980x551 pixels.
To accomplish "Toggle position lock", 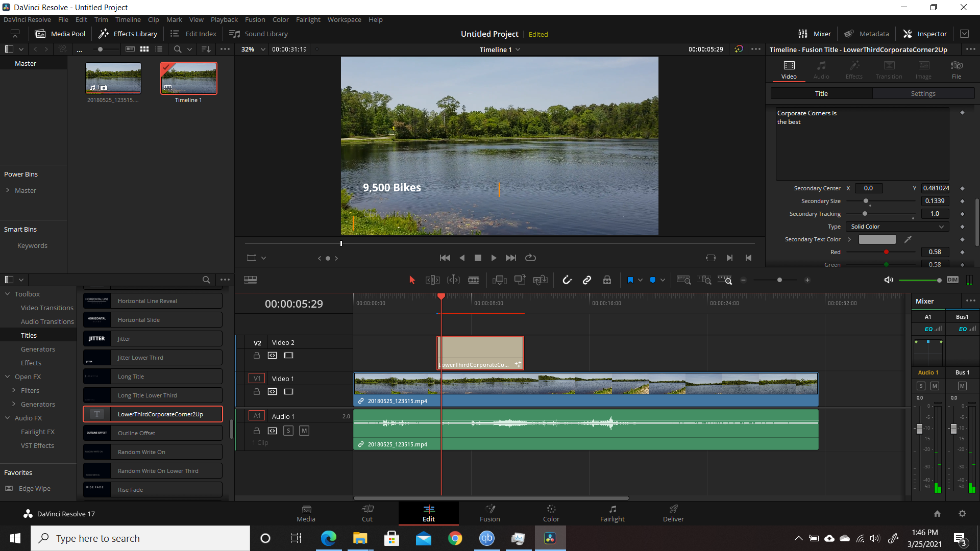I will 607,280.
